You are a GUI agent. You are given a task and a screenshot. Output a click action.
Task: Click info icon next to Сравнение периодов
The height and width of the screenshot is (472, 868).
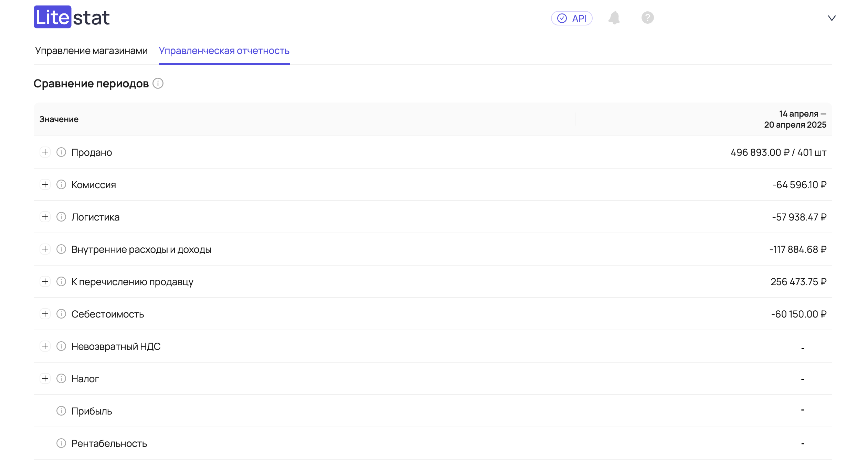click(158, 83)
